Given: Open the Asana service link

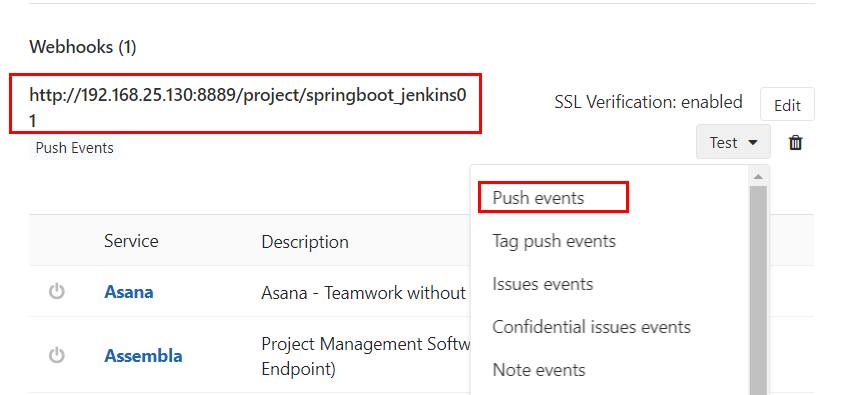Looking at the screenshot, I should (x=129, y=292).
